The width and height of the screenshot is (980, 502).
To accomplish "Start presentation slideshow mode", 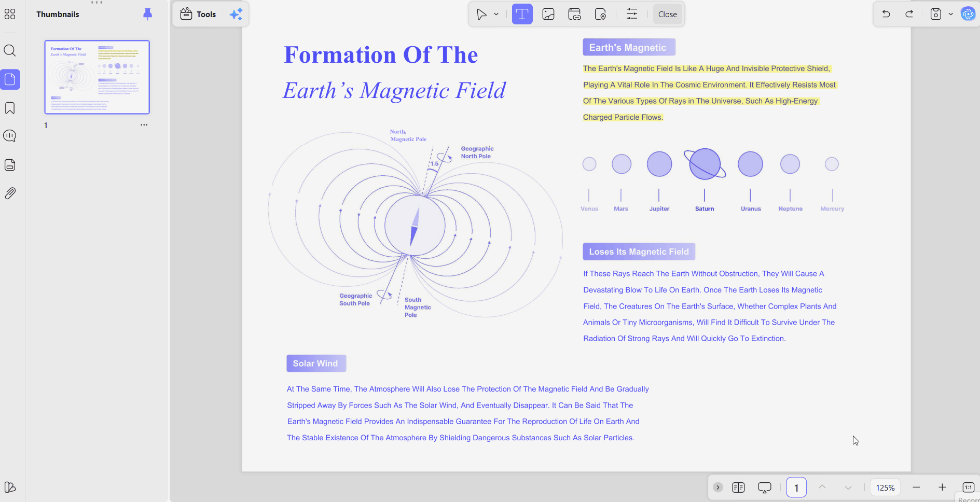I will click(x=765, y=487).
